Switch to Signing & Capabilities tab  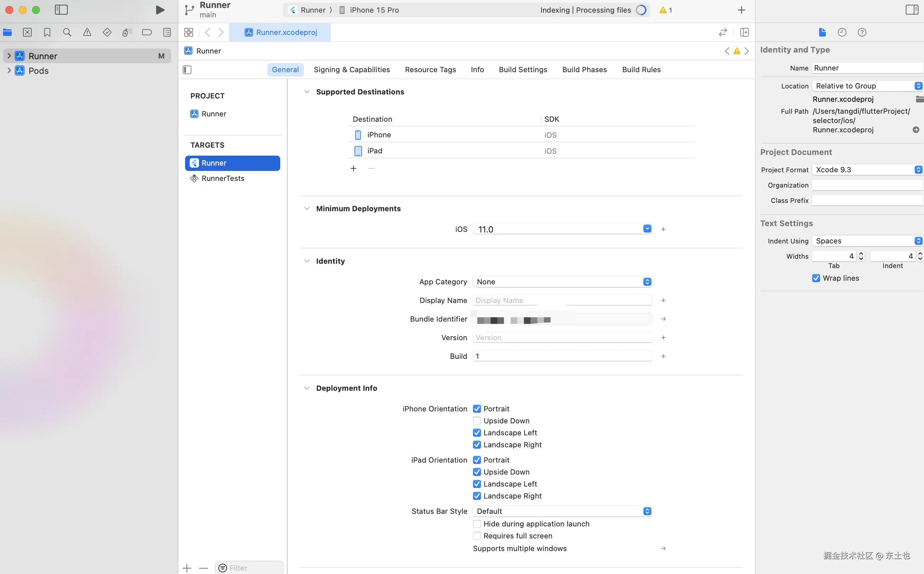pyautogui.click(x=351, y=70)
